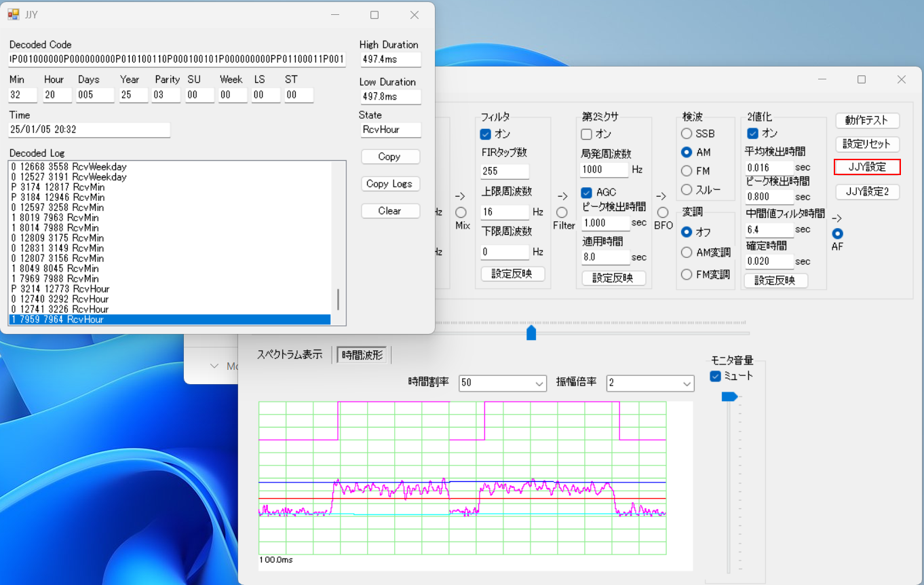Open the 時間割率 dropdown
924x585 pixels.
tap(503, 383)
